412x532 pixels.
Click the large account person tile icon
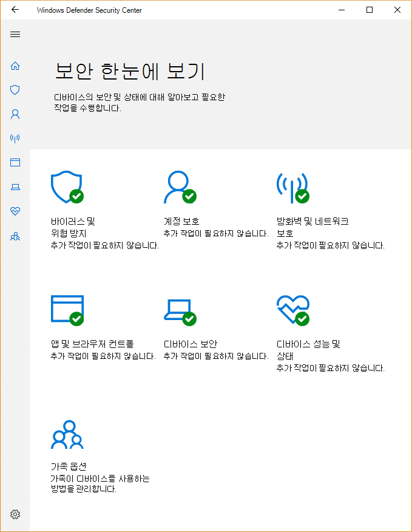point(180,187)
